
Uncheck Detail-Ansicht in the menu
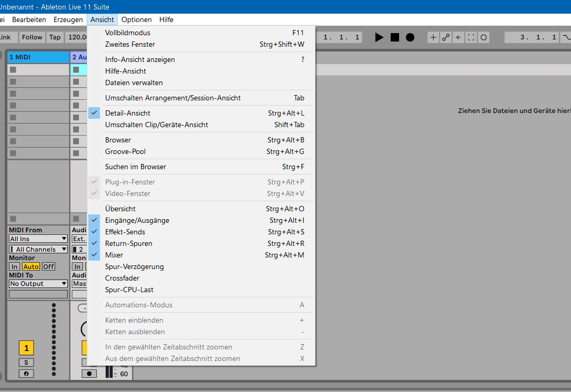tap(201, 113)
